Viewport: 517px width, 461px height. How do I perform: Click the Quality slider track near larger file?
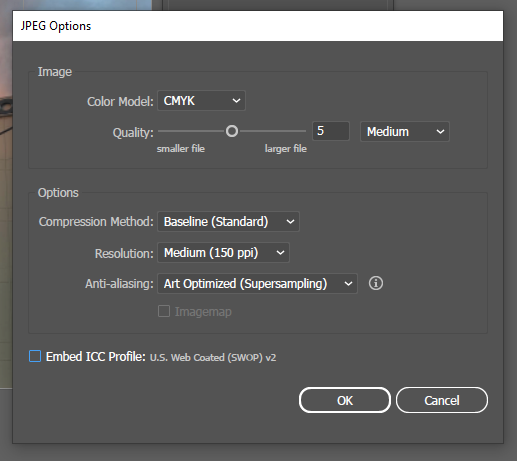point(272,131)
